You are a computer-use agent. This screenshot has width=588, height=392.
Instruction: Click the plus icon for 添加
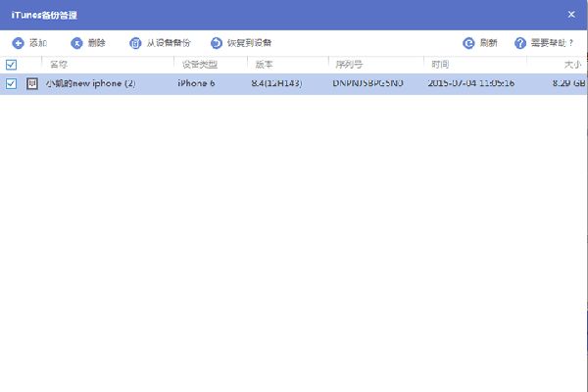(x=18, y=43)
